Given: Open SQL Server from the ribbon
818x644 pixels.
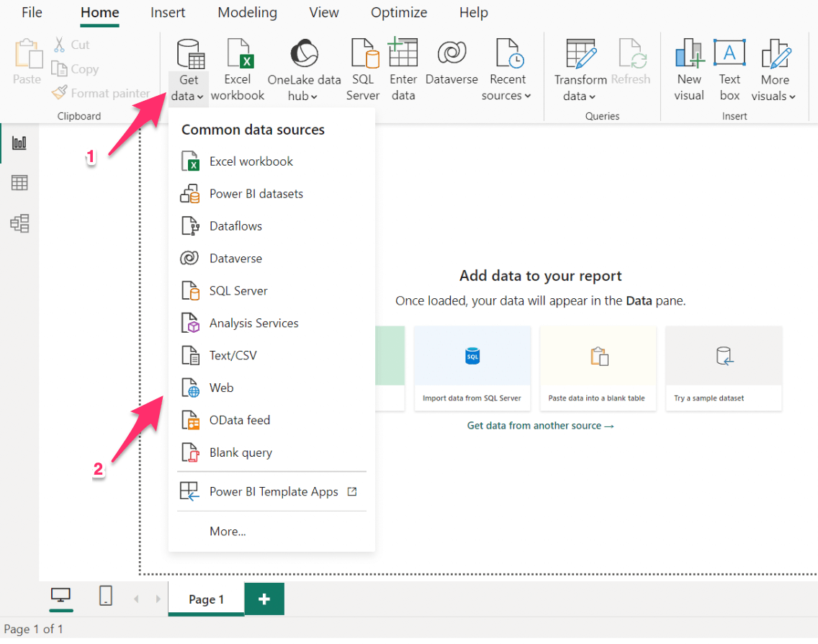Looking at the screenshot, I should point(363,70).
